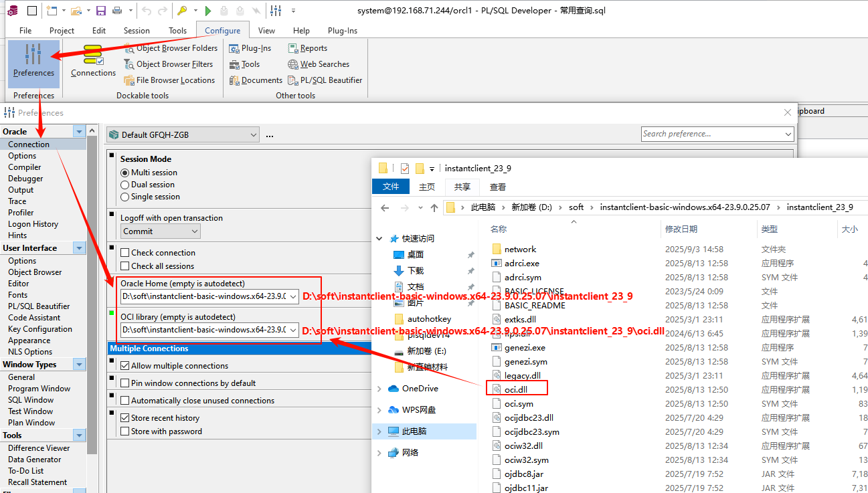Open the File menu

pos(25,31)
